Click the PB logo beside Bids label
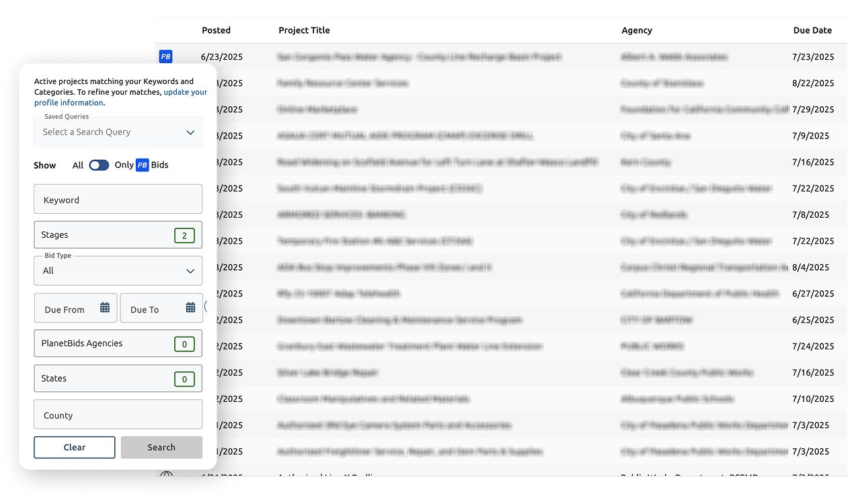Viewport: 848px width, 504px height. pyautogui.click(x=143, y=165)
